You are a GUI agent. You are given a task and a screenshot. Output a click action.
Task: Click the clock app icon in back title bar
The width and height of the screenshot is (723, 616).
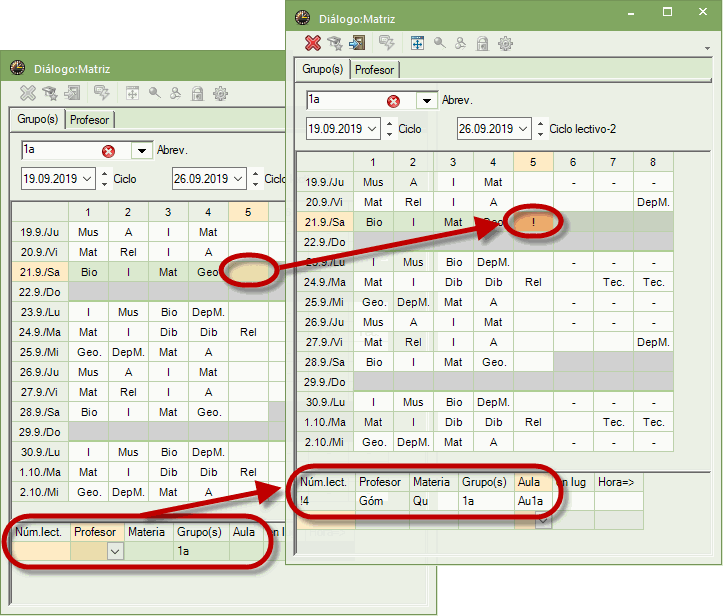(18, 67)
